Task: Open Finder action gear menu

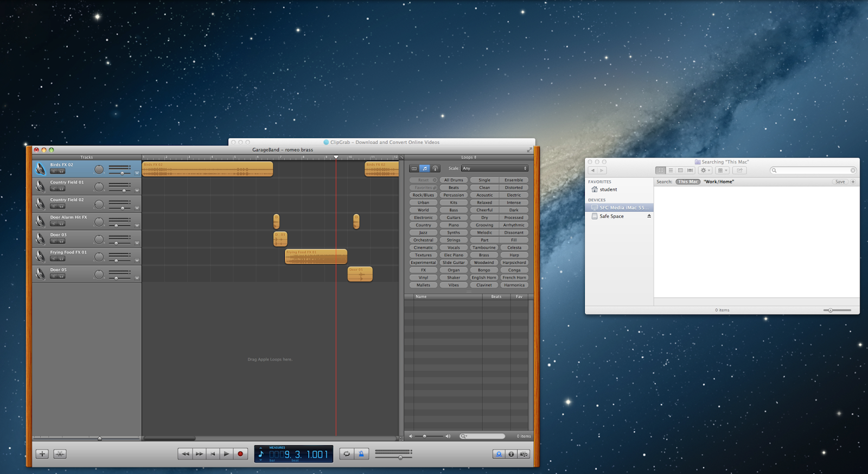Action: click(705, 170)
